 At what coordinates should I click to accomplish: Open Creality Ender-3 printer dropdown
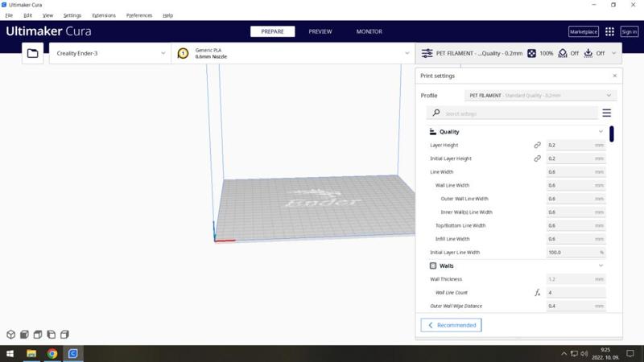tap(110, 53)
